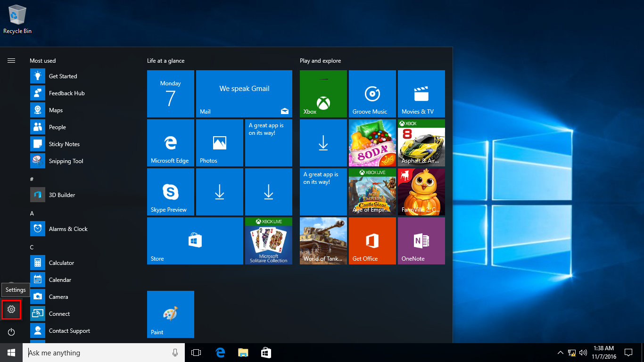Image resolution: width=644 pixels, height=362 pixels.
Task: Select the Recycle Bin desktop icon
Action: [x=17, y=19]
